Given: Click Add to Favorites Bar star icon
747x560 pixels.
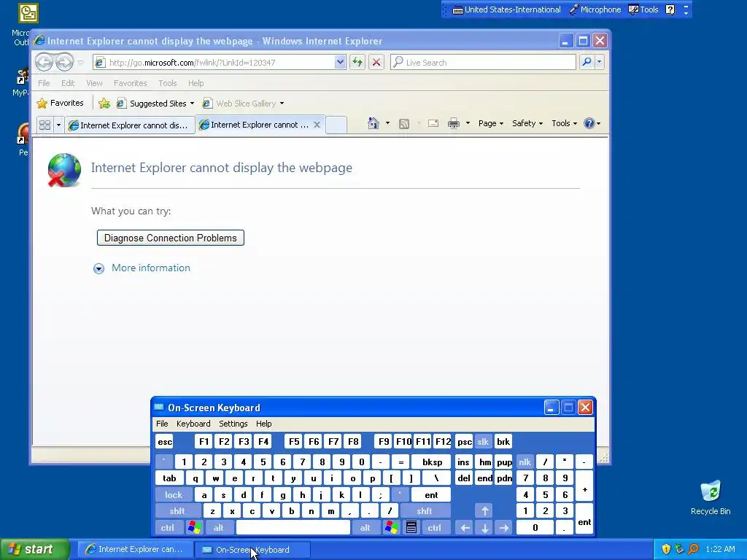Looking at the screenshot, I should pyautogui.click(x=104, y=103).
